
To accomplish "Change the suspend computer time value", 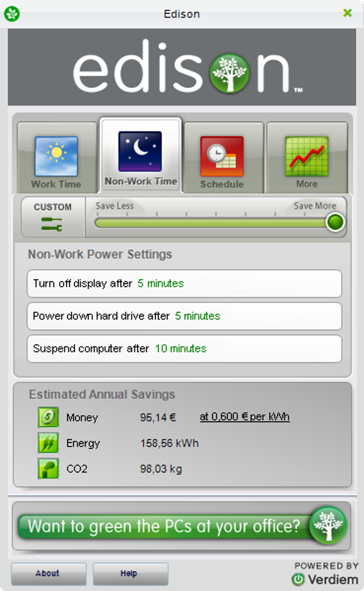I will 181,348.
